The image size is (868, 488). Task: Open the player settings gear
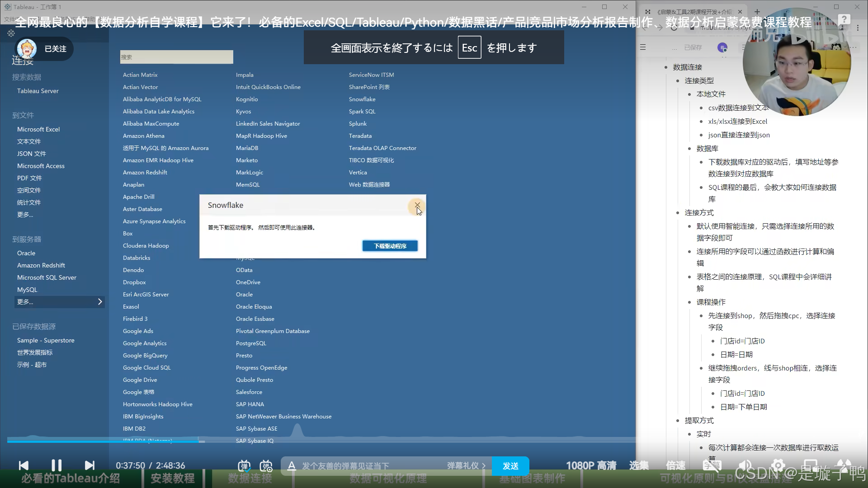click(778, 465)
